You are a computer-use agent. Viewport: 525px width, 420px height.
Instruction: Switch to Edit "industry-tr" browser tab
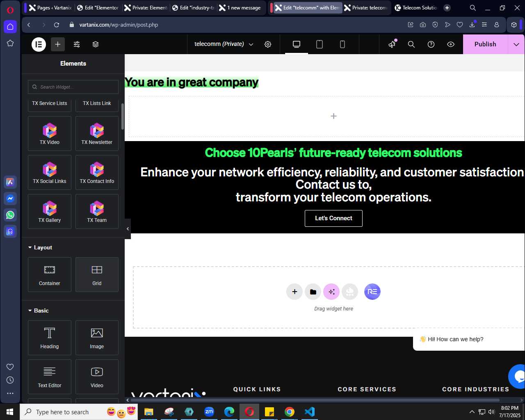click(x=193, y=7)
